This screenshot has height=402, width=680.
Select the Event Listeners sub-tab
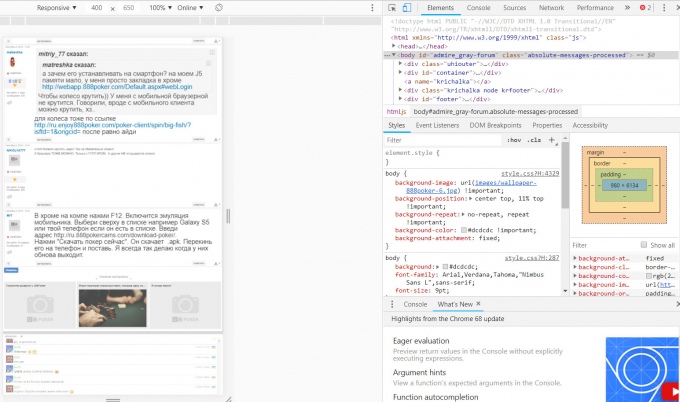click(437, 125)
